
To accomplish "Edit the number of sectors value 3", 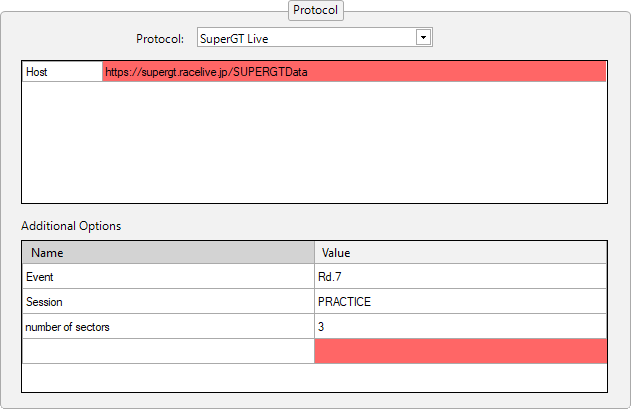I will tap(460, 327).
